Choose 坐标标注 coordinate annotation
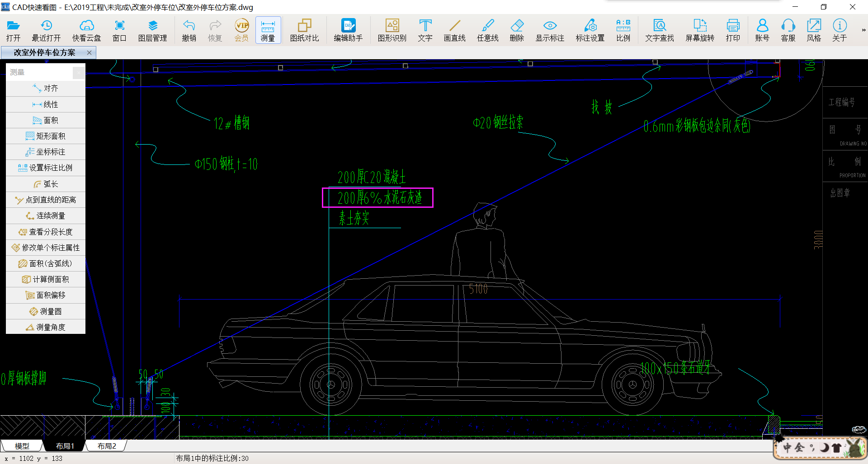Viewport: 868px width, 464px height. [46, 152]
